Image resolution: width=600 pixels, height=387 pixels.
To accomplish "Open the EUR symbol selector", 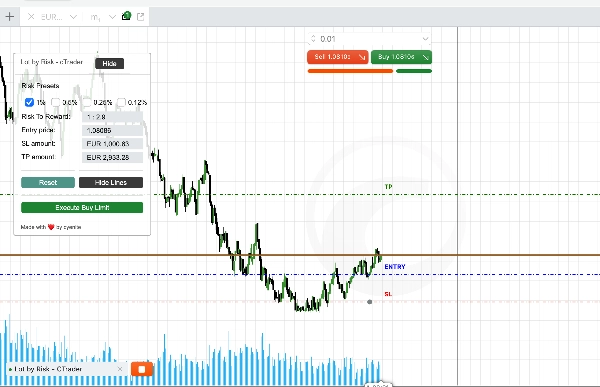I will pos(52,17).
